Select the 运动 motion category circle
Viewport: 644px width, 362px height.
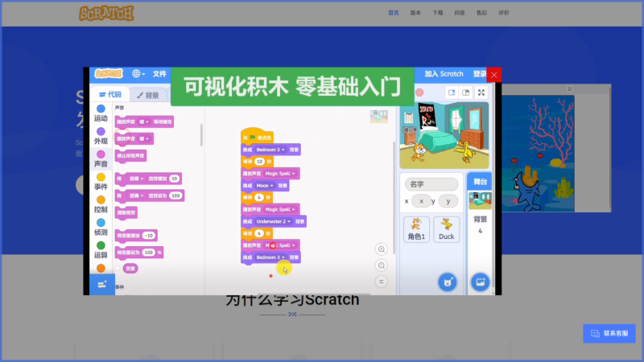101,109
